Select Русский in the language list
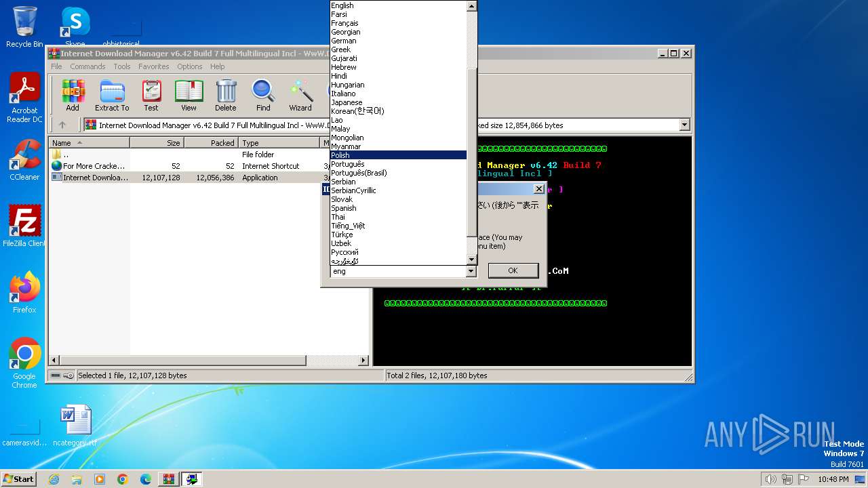The image size is (868, 488). coord(399,252)
